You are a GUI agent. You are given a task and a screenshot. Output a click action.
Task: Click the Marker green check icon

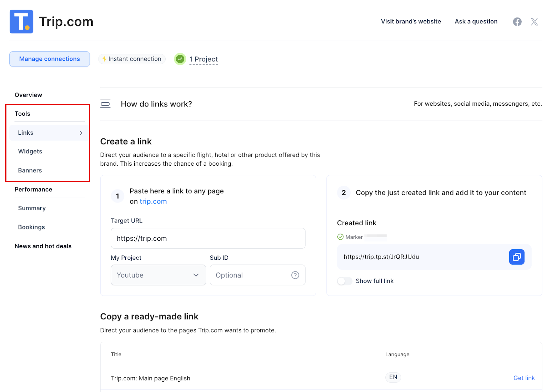click(x=340, y=237)
